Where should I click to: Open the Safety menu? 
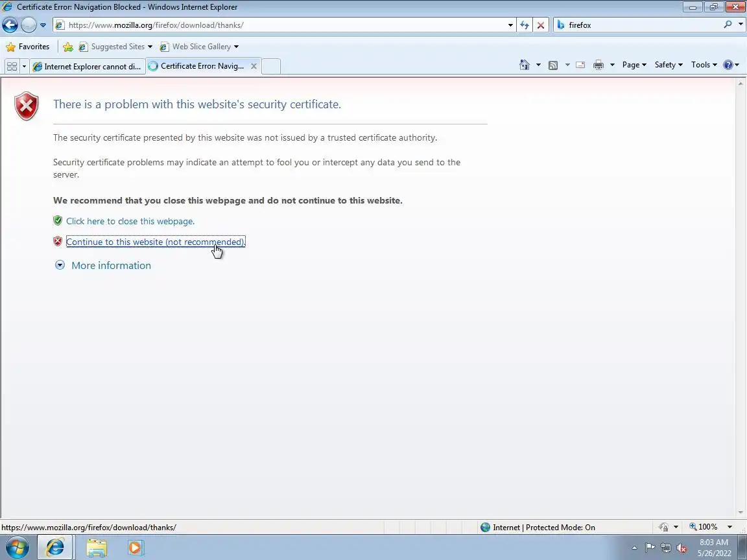coord(669,65)
